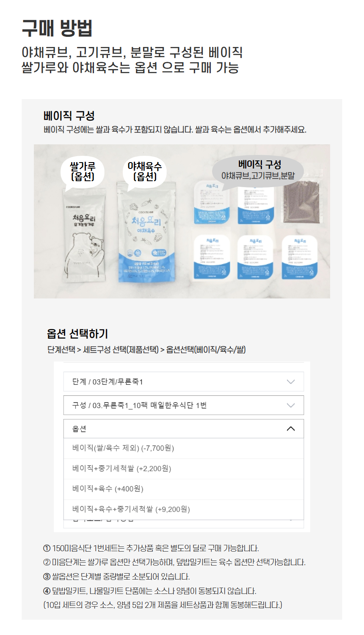Click the brown powder packet image
This screenshot has height=635, width=364.
pyautogui.click(x=301, y=200)
